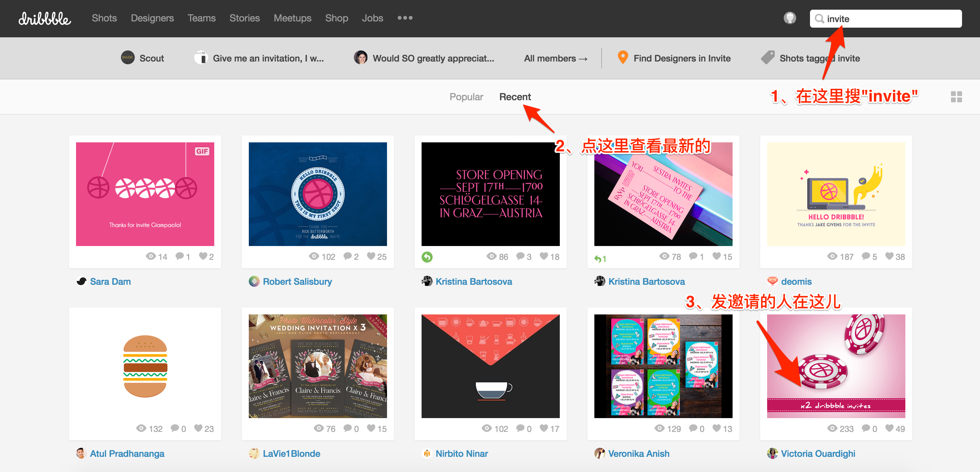Open the Dribbble logo home link
Screen dimensions: 980x472
click(45, 18)
